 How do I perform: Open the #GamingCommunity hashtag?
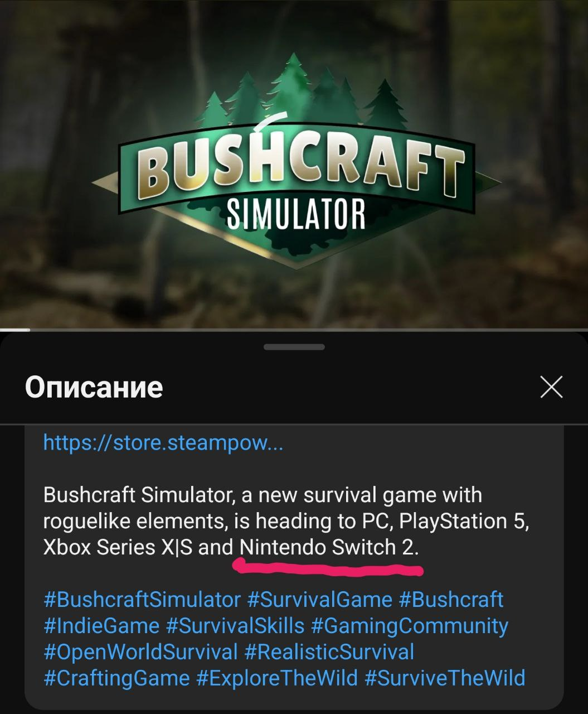(x=410, y=626)
